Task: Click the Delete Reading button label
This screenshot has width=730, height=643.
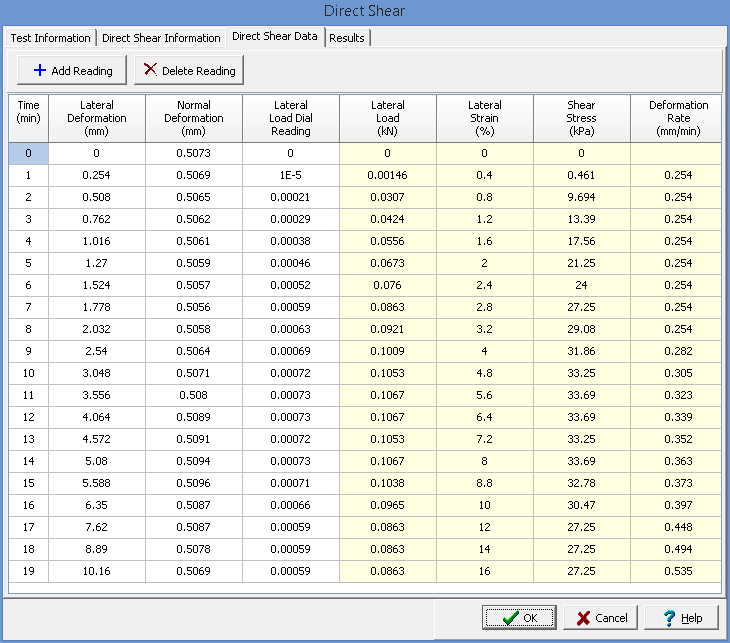Action: (x=199, y=71)
